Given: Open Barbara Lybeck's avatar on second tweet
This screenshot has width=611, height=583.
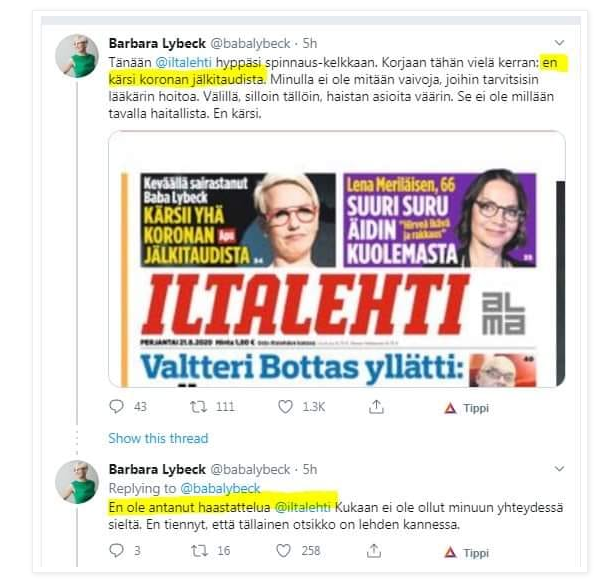Looking at the screenshot, I should pyautogui.click(x=77, y=482).
